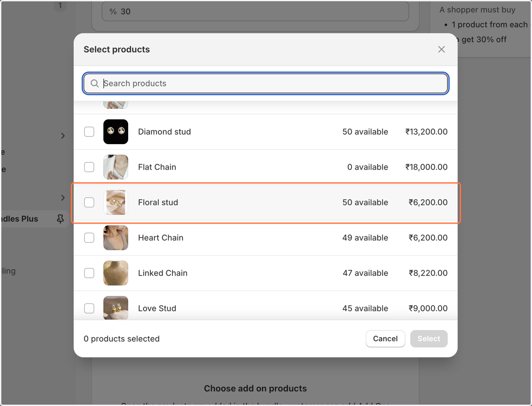Click the ₹13,200.00 price
Image resolution: width=532 pixels, height=406 pixels.
[426, 132]
